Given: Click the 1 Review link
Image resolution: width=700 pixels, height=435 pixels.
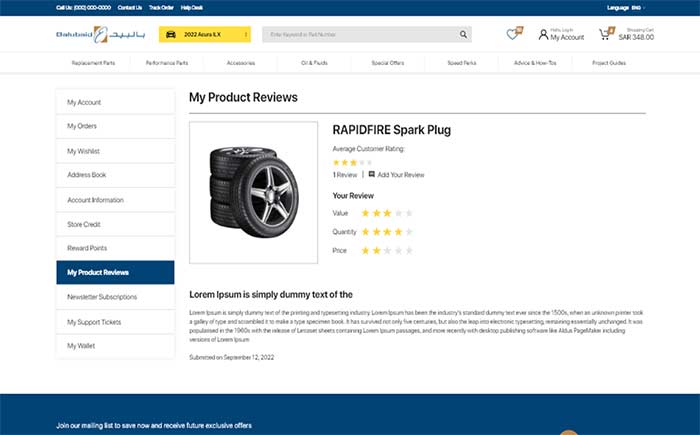Looking at the screenshot, I should click(x=345, y=175).
